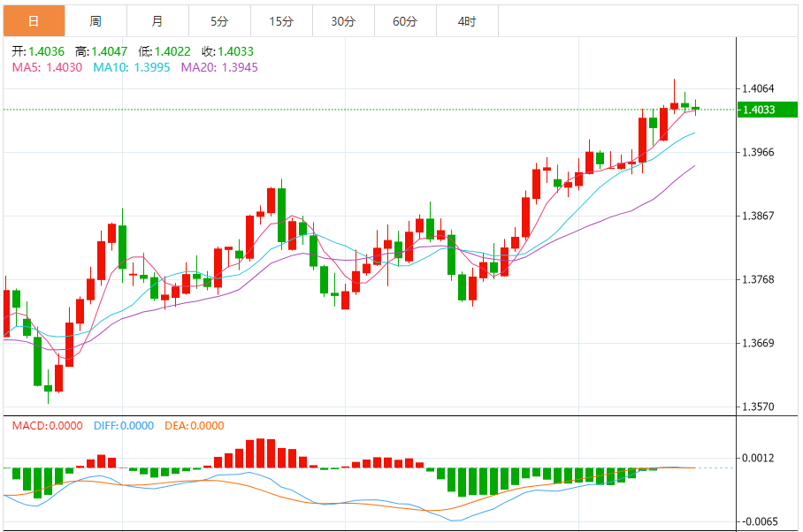Image resolution: width=803 pixels, height=532 pixels.
Task: Switch to the 日 (daily) chart tab
Action: (34, 20)
